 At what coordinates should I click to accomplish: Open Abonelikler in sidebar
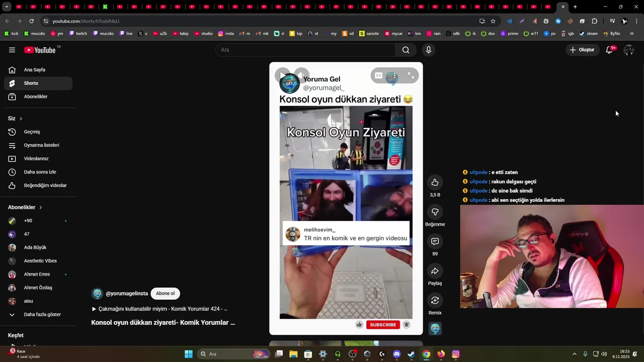click(x=38, y=97)
